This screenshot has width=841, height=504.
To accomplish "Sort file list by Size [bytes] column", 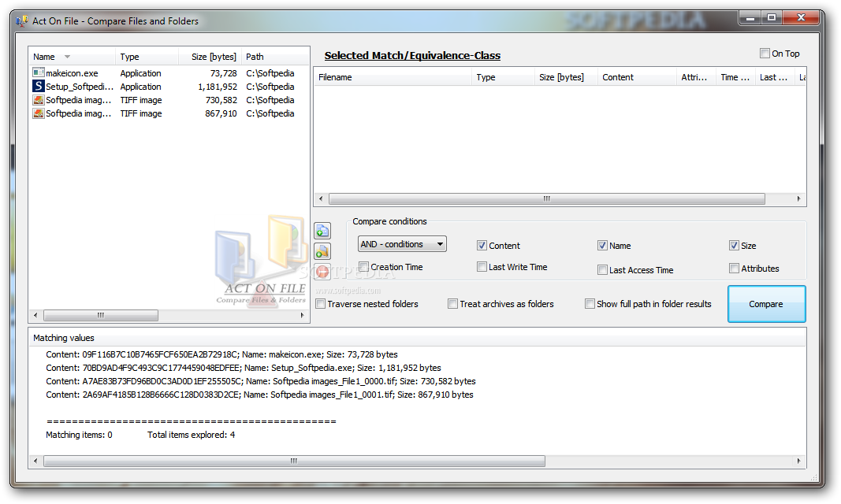I will [210, 56].
